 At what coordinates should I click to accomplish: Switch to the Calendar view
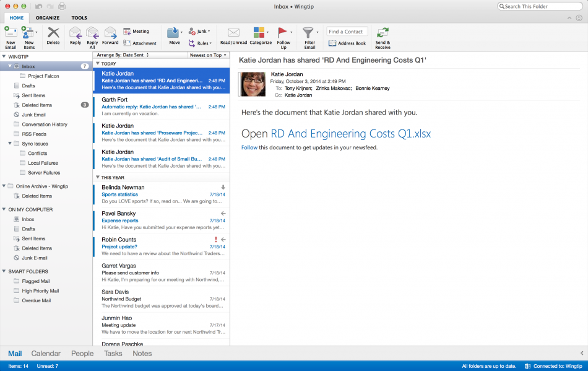click(x=46, y=354)
